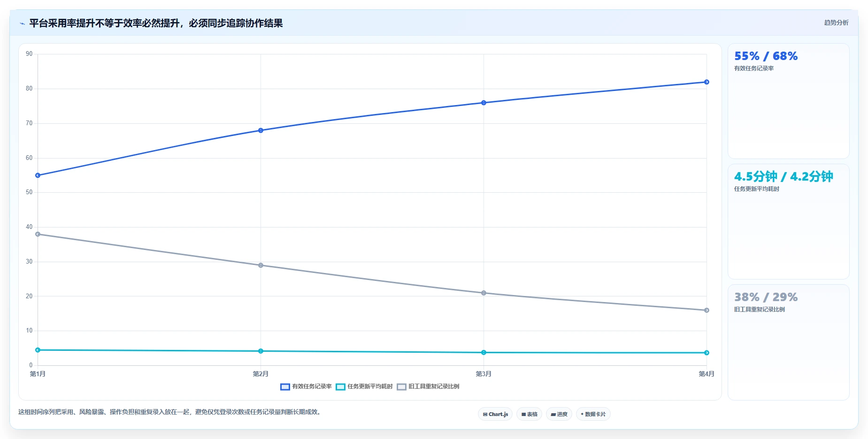Click the 38% / 29% KPI value
Screen dimensions: 868x439
click(766, 297)
